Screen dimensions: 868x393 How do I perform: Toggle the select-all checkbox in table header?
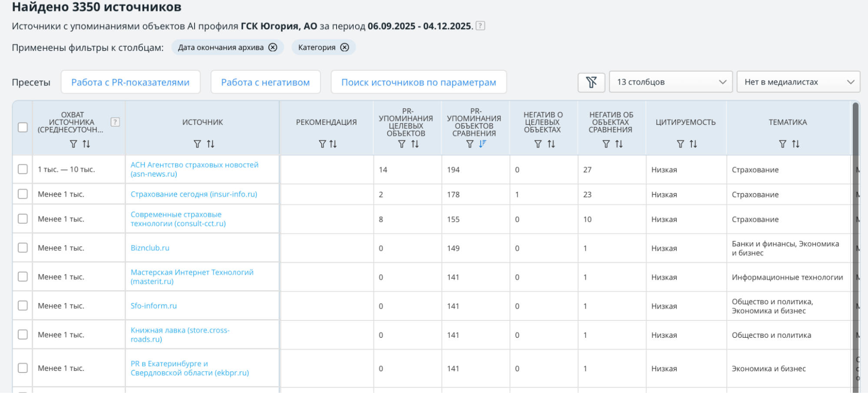click(x=23, y=127)
